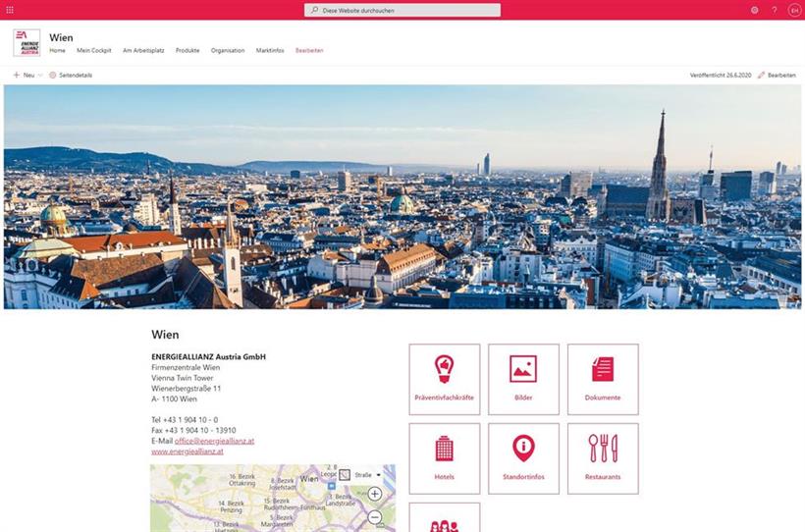Viewport: 805px width, 532px height.
Task: Open Seitendetails page details
Action: [71, 75]
